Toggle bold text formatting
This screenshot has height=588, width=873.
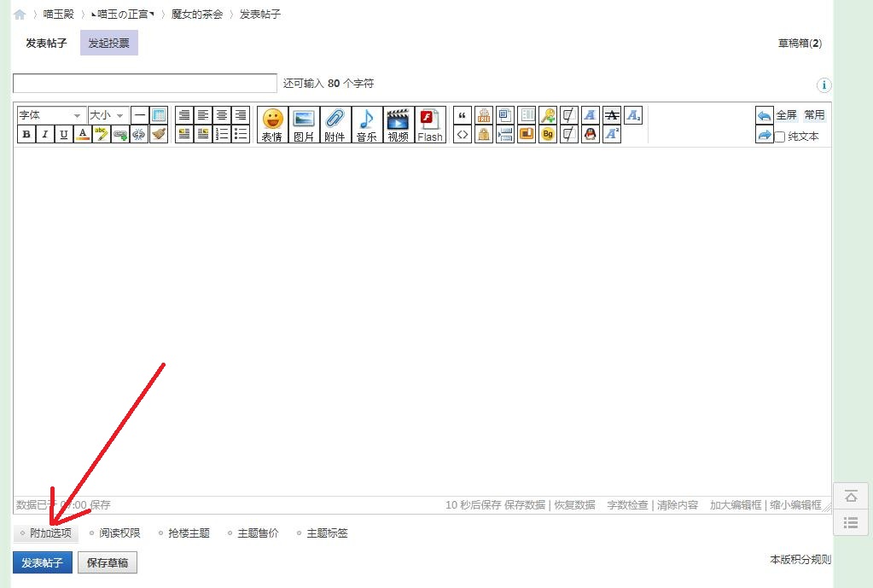click(x=26, y=134)
